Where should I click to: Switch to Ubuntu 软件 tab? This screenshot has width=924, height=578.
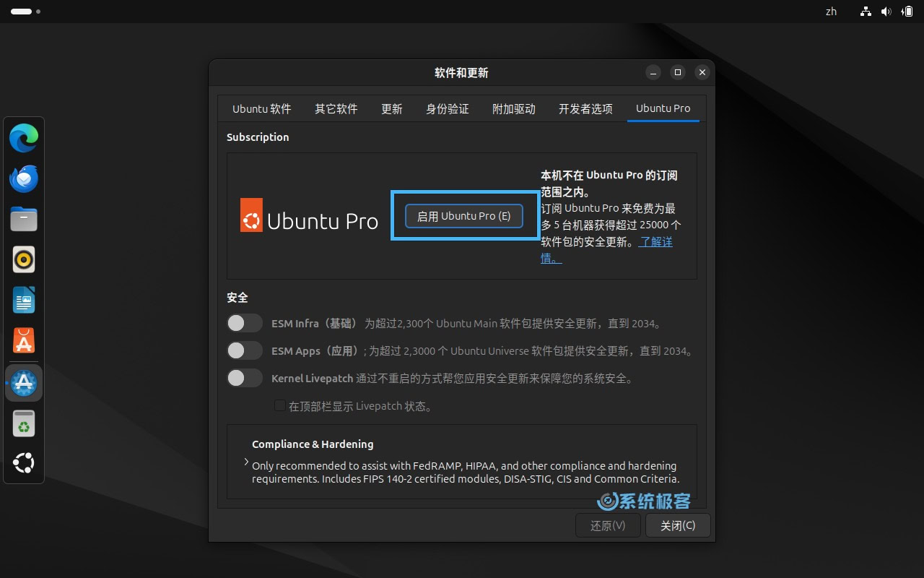(261, 108)
